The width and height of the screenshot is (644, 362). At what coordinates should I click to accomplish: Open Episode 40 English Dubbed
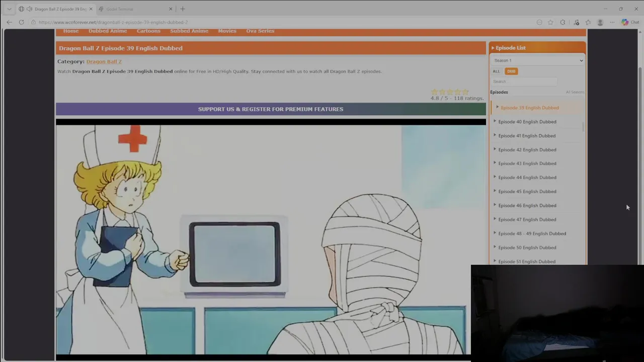point(527,122)
